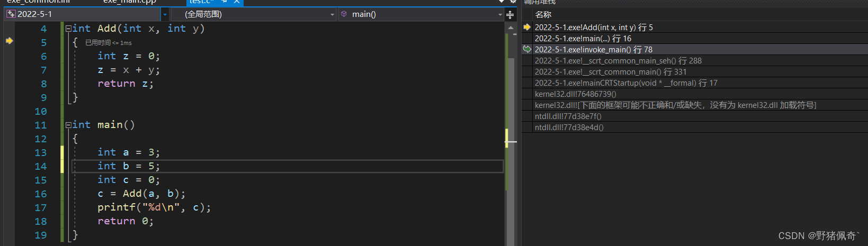Click the editor scrollbar up arrow

511,28
